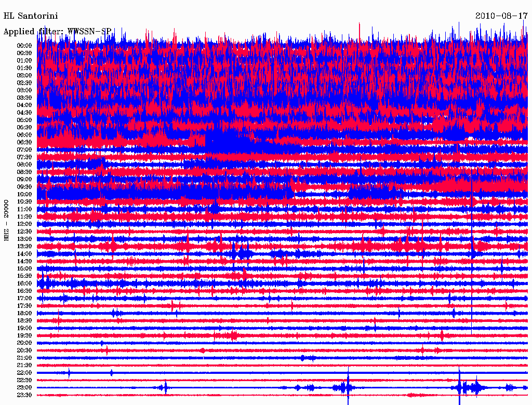Viewport: 532px width, 405px height.
Task: Click the 'HL Santorini' station title
Action: 31,16
